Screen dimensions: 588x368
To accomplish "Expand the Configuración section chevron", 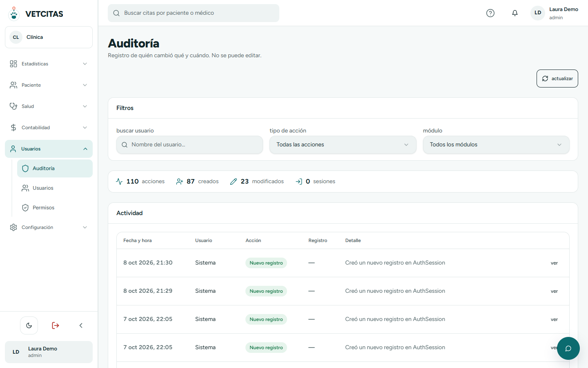I will pos(85,227).
